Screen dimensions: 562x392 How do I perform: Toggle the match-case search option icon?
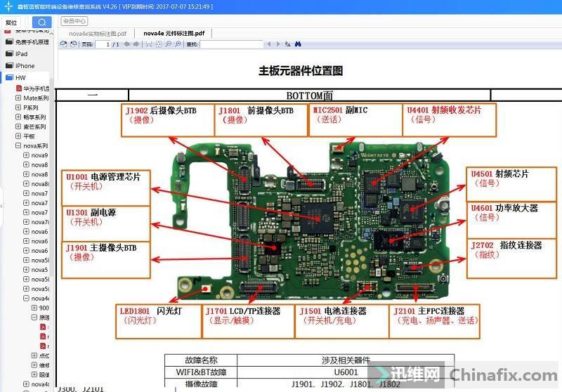(287, 44)
